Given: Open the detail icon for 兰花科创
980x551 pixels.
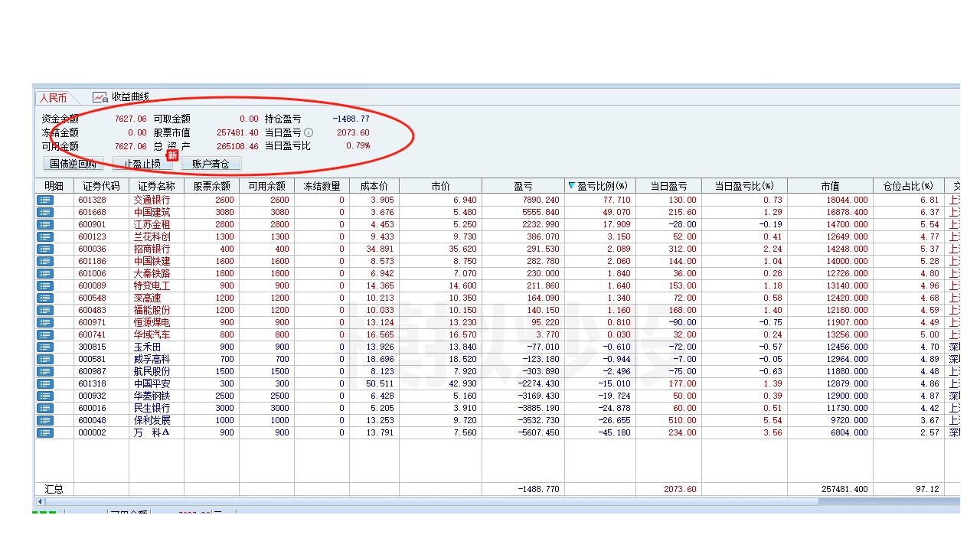Looking at the screenshot, I should pos(45,236).
